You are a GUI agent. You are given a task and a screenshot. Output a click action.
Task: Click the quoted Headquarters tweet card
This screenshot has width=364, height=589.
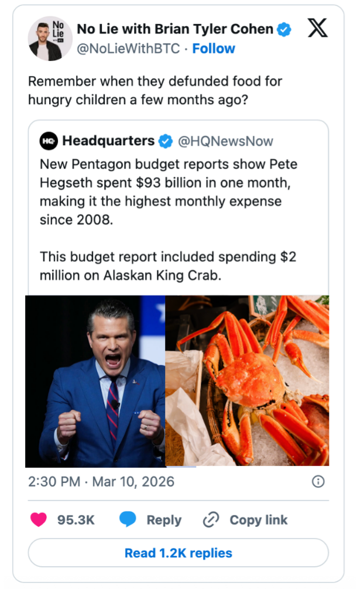(x=182, y=217)
